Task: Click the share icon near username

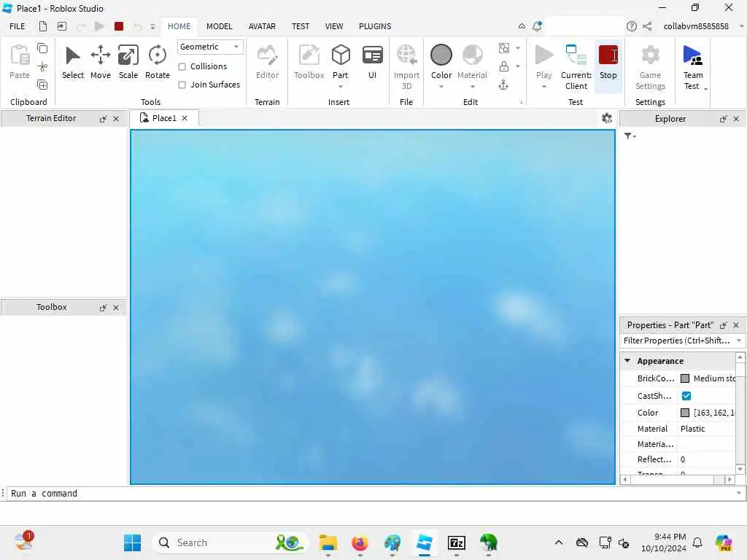Action: pos(647,26)
